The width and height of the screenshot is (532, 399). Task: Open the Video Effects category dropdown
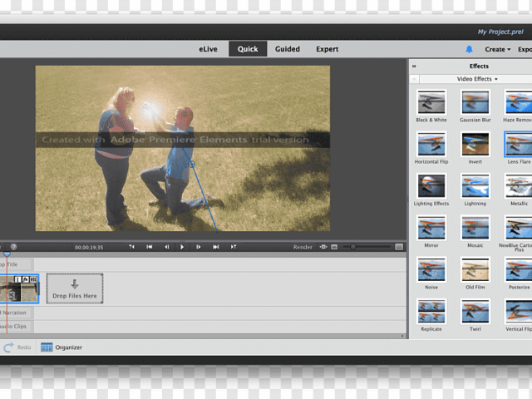[x=477, y=79]
